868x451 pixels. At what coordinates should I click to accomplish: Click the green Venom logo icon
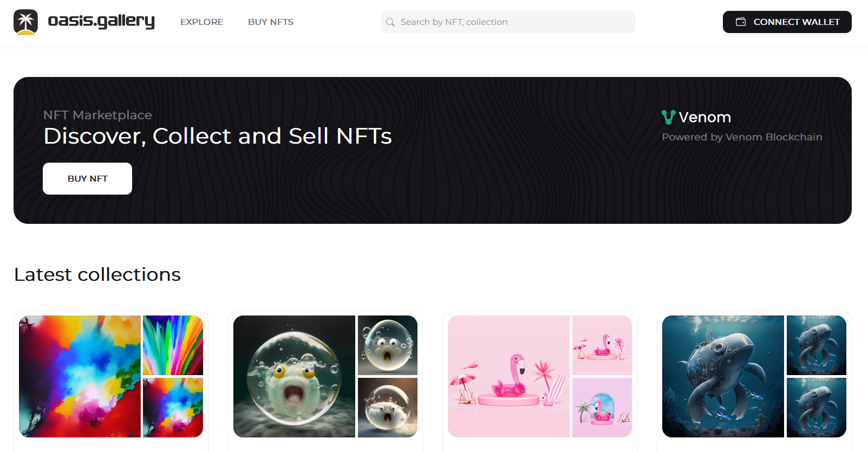click(x=668, y=117)
